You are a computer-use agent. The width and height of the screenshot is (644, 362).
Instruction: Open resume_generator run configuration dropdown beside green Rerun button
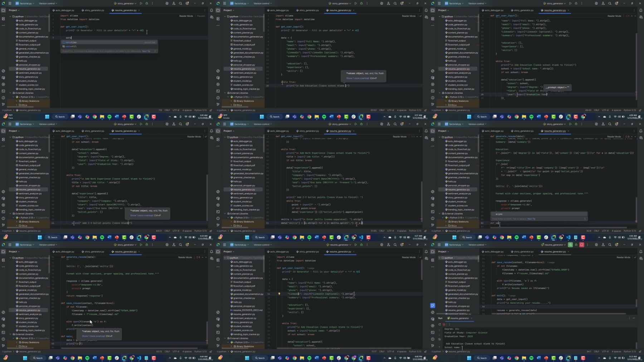pyautogui.click(x=553, y=245)
